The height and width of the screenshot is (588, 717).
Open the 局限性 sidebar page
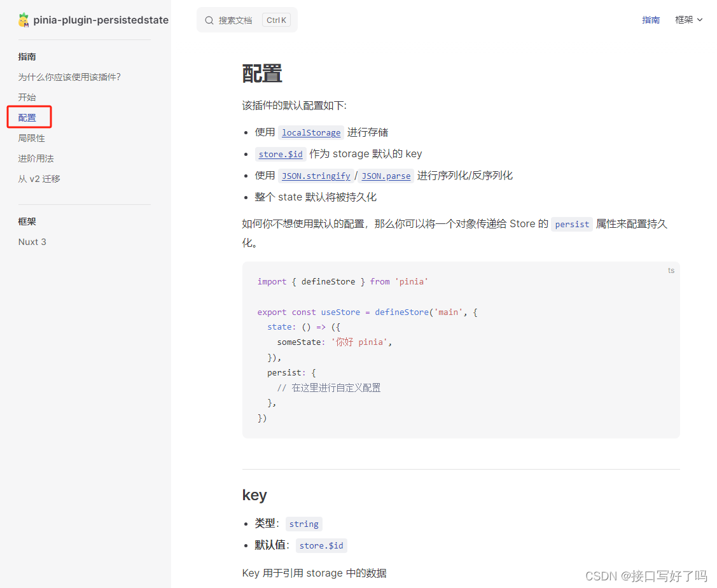click(31, 137)
